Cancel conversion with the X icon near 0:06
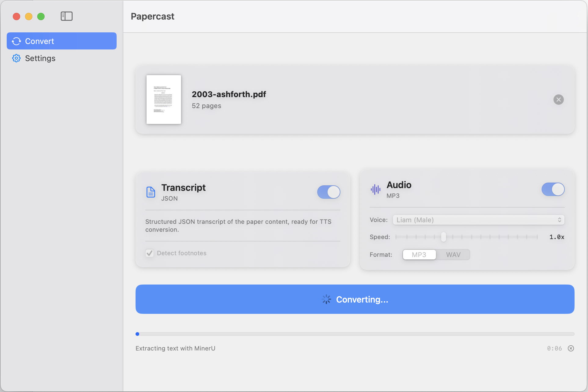Viewport: 588px width, 392px height. coord(571,348)
